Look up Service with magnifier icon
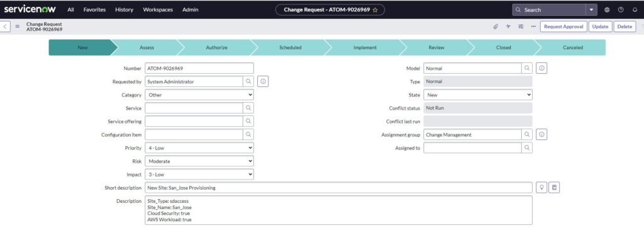 pyautogui.click(x=248, y=108)
